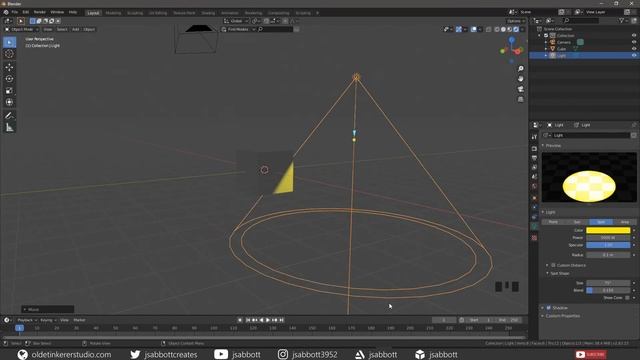This screenshot has width=640, height=360.
Task: Open the Object Mode dropdown
Action: [22, 29]
